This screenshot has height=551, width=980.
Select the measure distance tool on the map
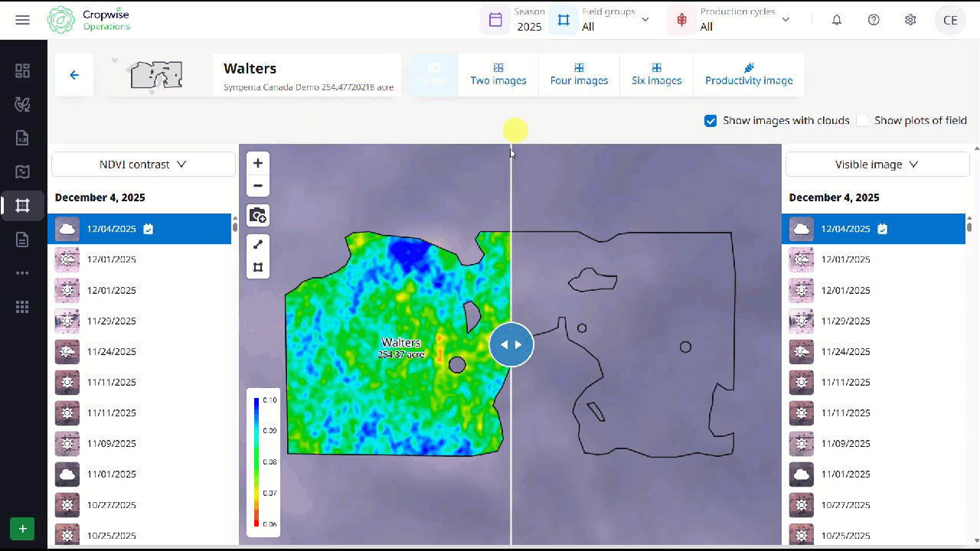click(x=258, y=244)
